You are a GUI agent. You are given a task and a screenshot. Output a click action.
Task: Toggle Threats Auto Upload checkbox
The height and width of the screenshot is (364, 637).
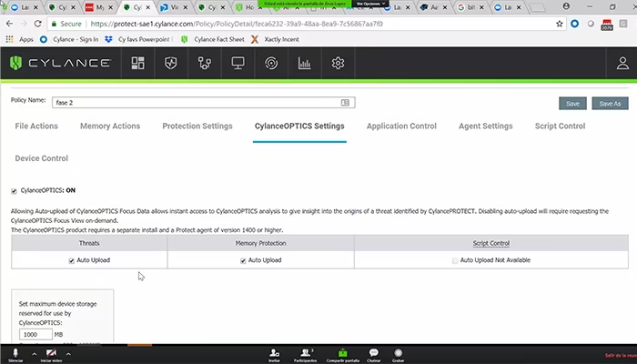tap(72, 261)
